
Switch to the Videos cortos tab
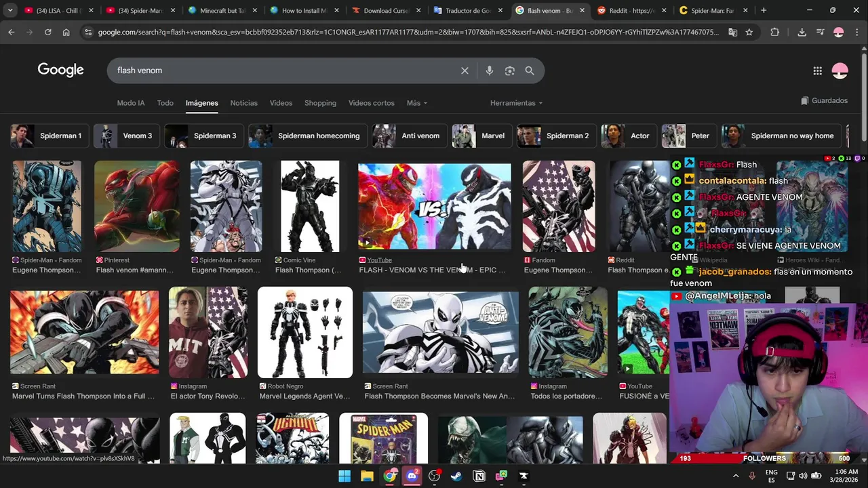tap(371, 103)
